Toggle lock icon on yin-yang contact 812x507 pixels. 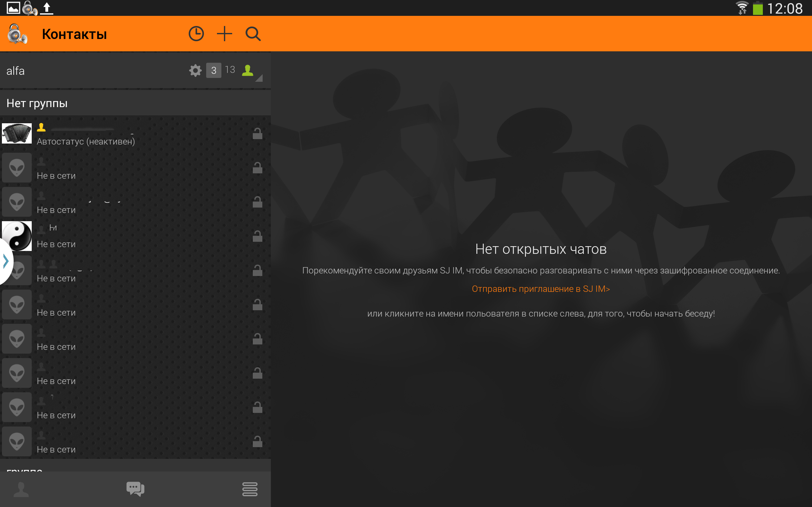pyautogui.click(x=257, y=236)
